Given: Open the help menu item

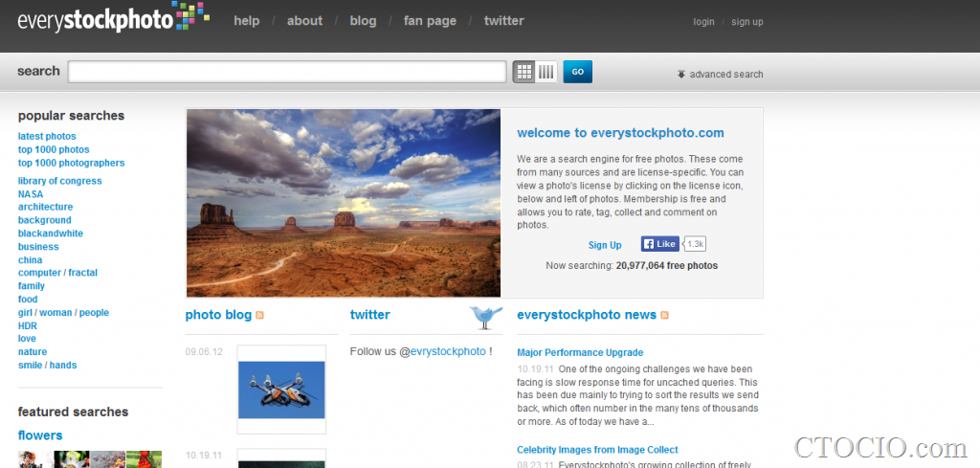Looking at the screenshot, I should pyautogui.click(x=246, y=21).
